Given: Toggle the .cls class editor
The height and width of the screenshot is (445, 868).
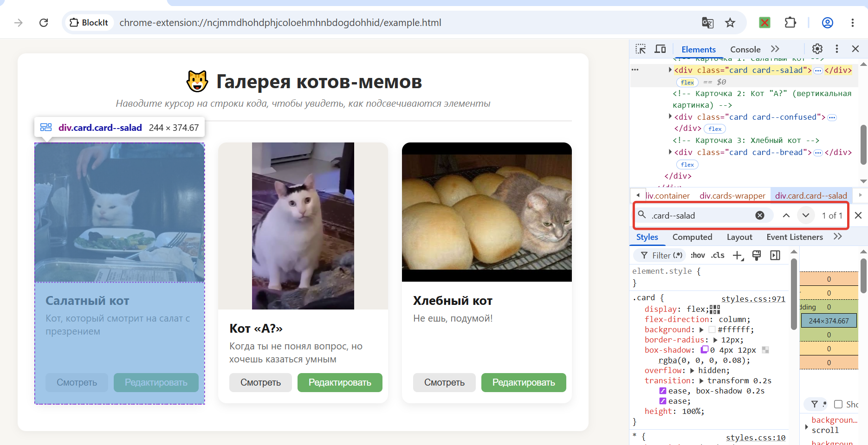Looking at the screenshot, I should (718, 255).
